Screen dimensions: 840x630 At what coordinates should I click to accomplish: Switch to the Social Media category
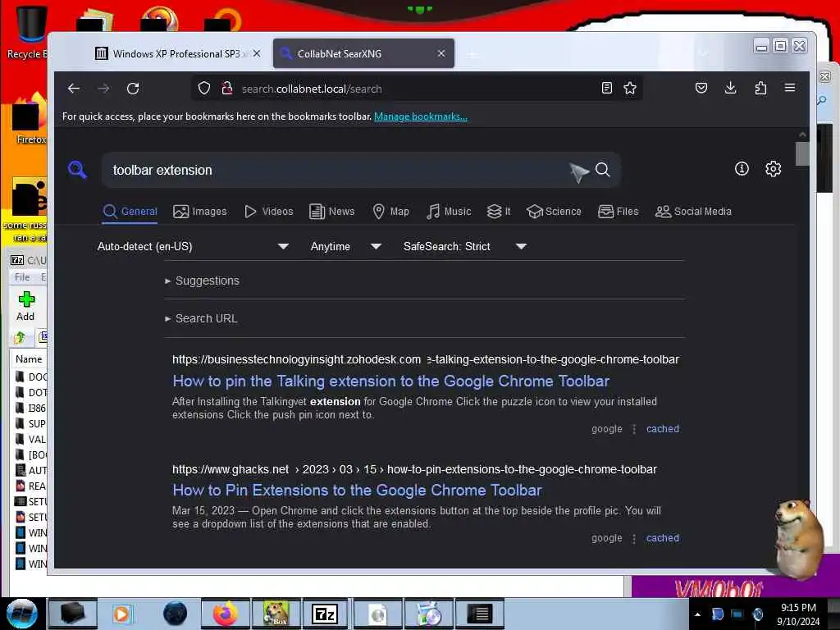coord(693,212)
